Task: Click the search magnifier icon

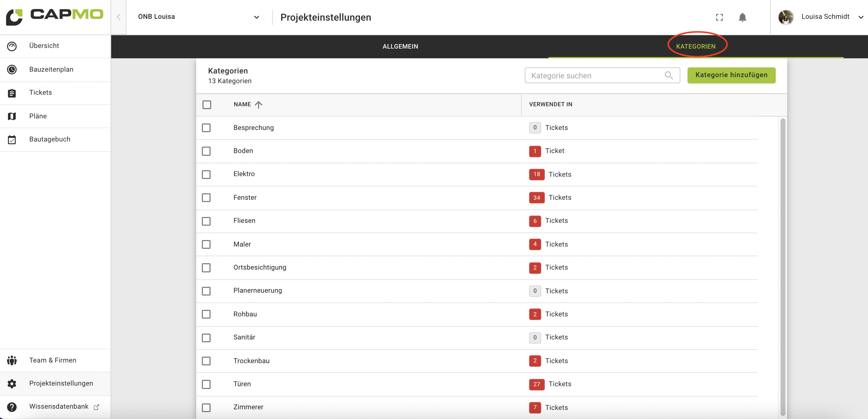Action: coord(668,75)
